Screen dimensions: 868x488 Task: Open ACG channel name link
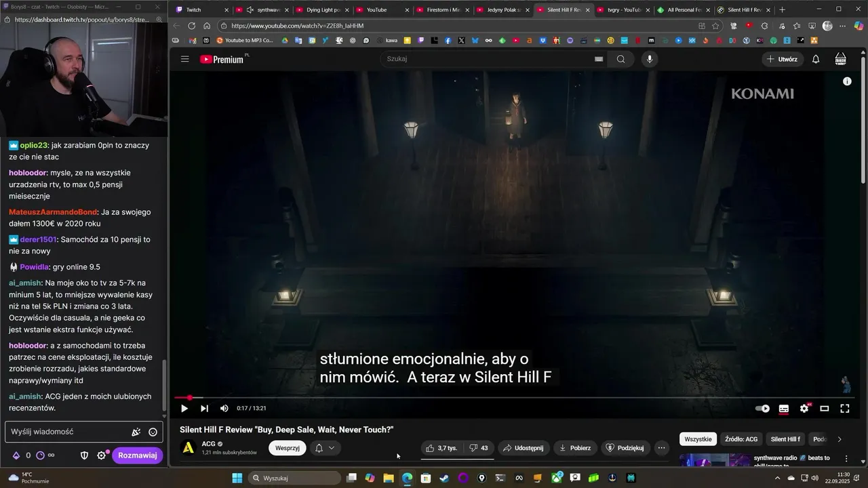208,444
